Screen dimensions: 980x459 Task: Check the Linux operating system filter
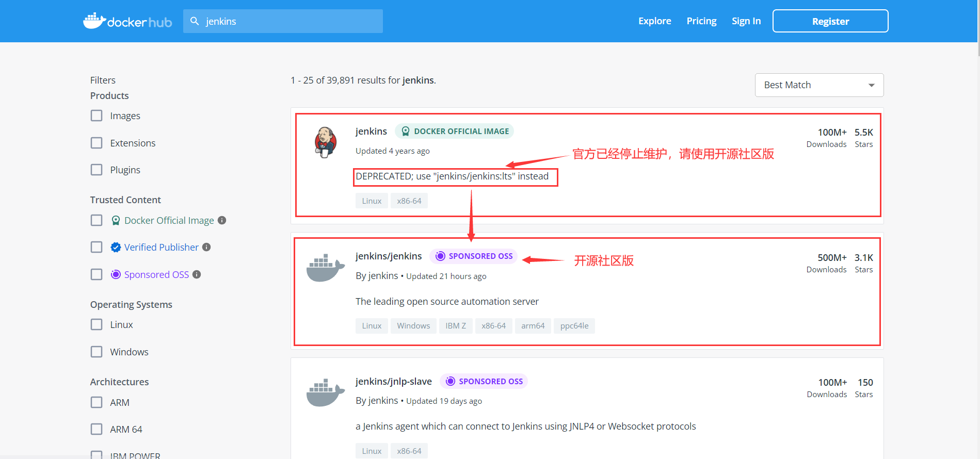[97, 324]
